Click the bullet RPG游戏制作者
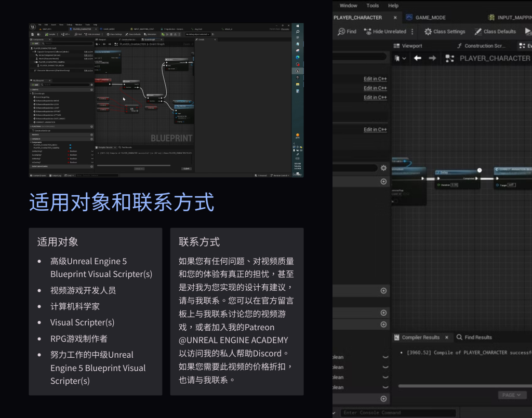 click(79, 339)
